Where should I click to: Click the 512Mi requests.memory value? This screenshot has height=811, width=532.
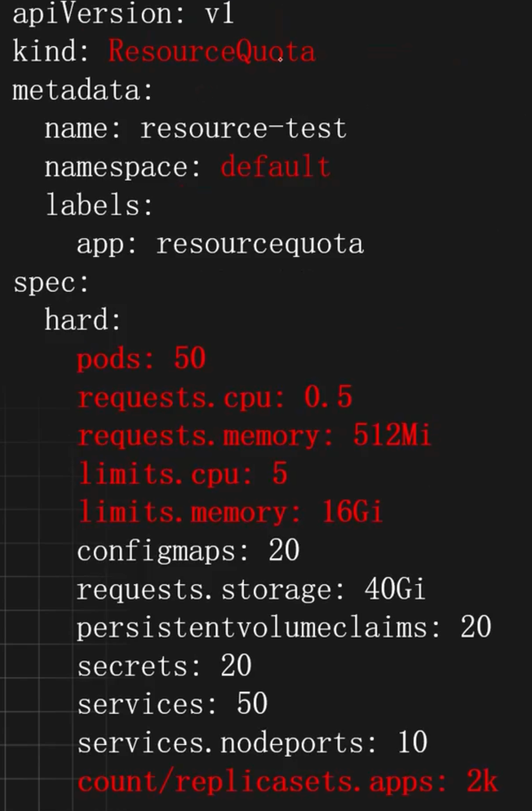pyautogui.click(x=392, y=436)
